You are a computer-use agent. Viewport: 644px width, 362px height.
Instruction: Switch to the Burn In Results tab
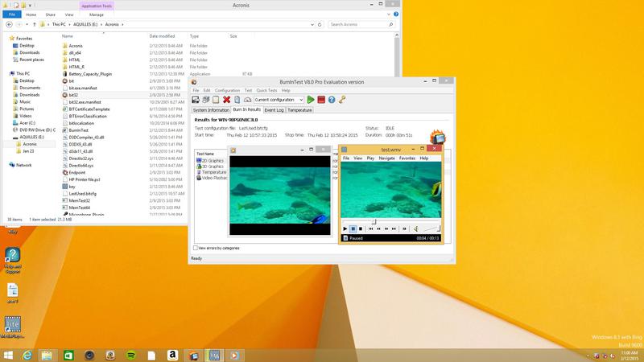(247, 109)
